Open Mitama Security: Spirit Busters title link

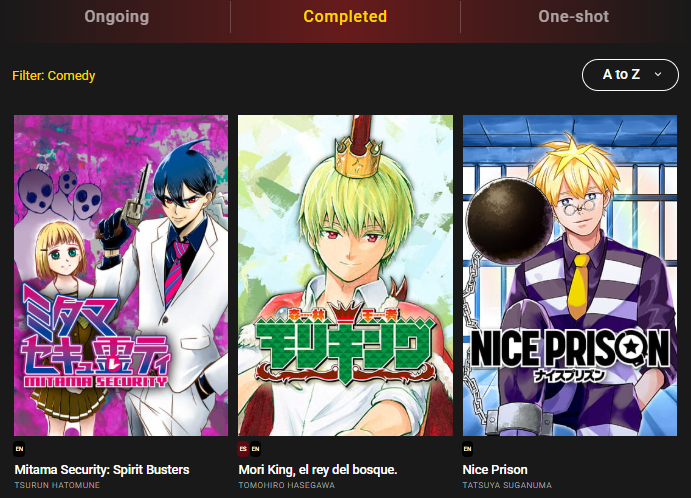coord(102,470)
